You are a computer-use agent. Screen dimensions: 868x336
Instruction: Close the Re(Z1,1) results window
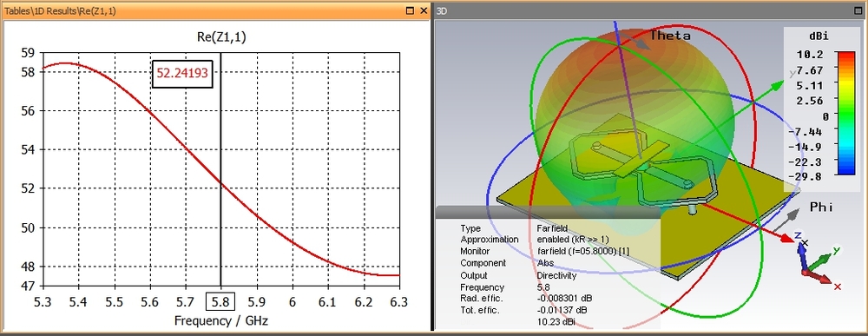click(x=424, y=10)
